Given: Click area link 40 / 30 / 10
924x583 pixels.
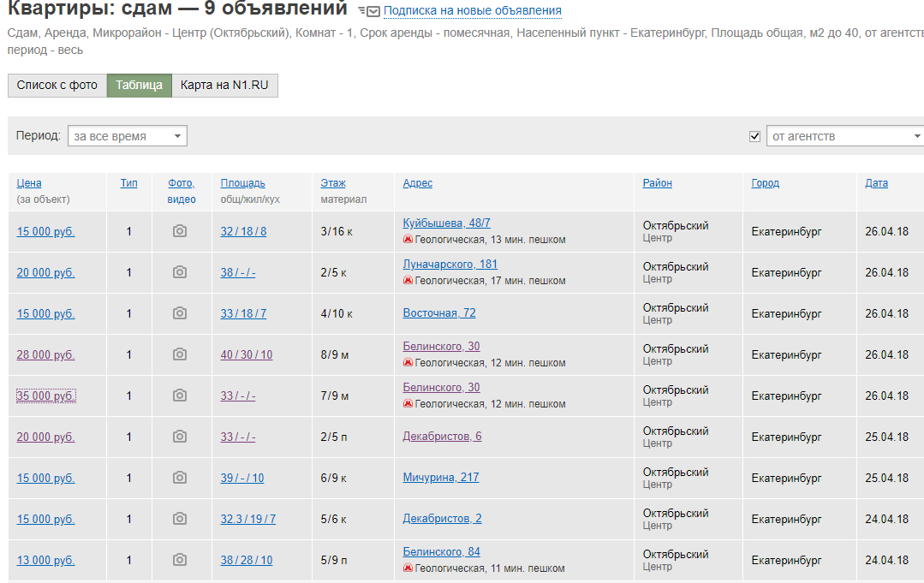Looking at the screenshot, I should click(x=247, y=354).
